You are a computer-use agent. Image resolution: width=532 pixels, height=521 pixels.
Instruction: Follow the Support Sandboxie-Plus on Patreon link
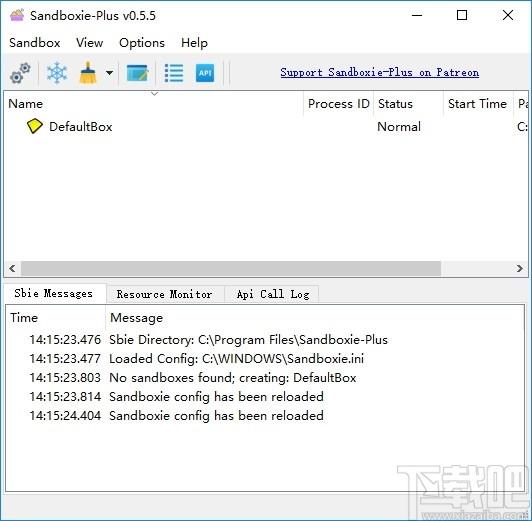tap(380, 72)
